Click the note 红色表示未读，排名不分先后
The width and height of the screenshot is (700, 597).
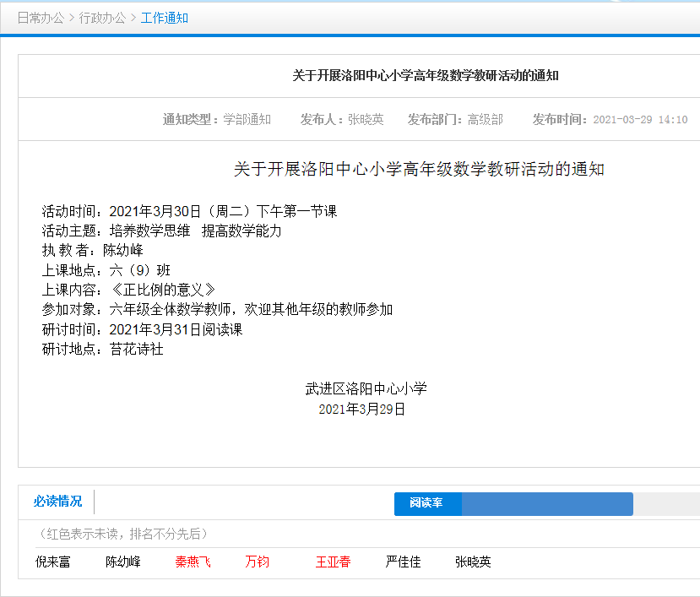(123, 534)
